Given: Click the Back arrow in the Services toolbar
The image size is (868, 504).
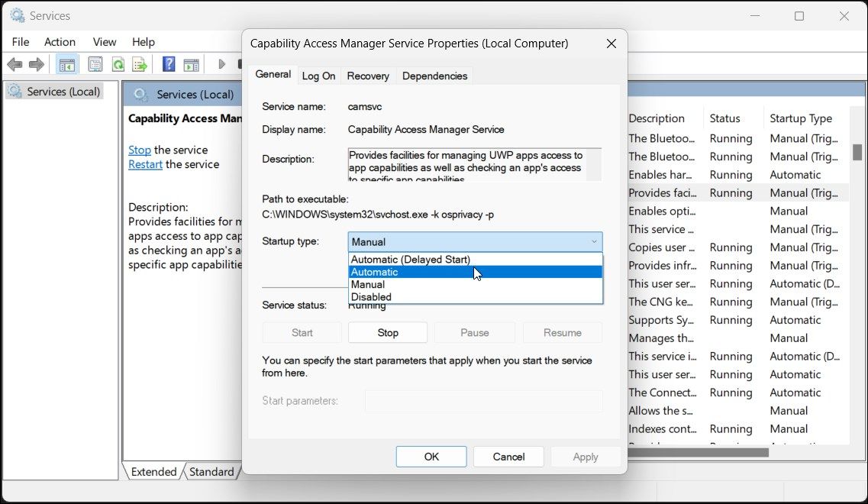Looking at the screenshot, I should 15,65.
